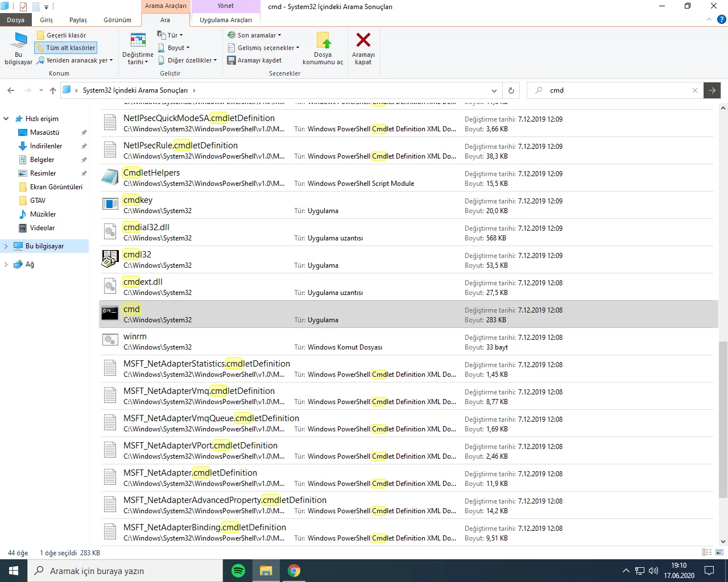Select Belgeler in navigation pane
728x582 pixels.
pos(42,160)
